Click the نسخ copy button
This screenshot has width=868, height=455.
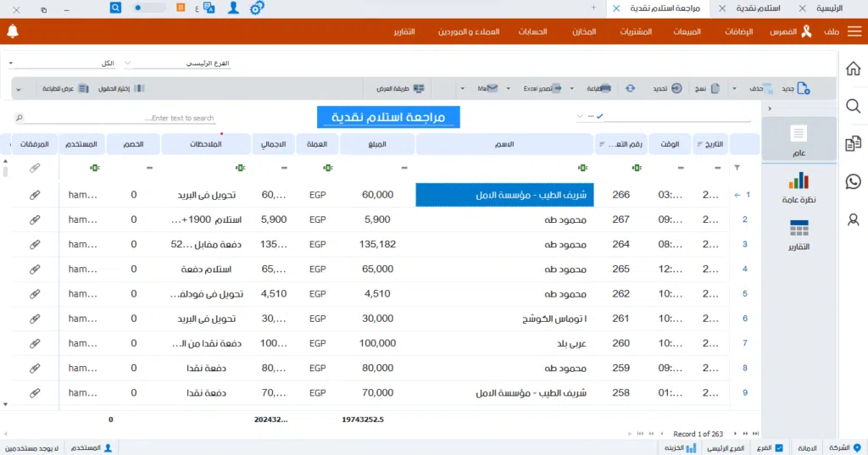coord(709,88)
